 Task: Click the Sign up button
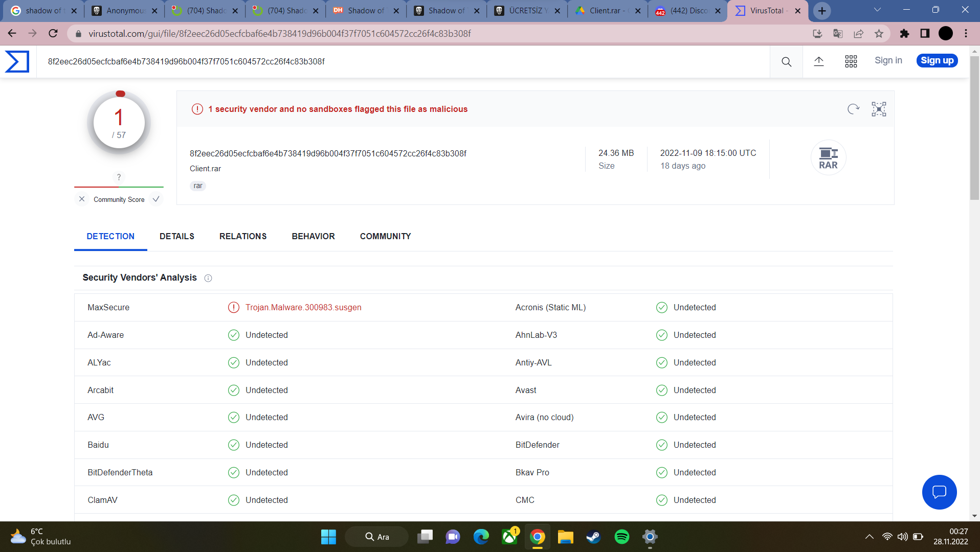(937, 60)
